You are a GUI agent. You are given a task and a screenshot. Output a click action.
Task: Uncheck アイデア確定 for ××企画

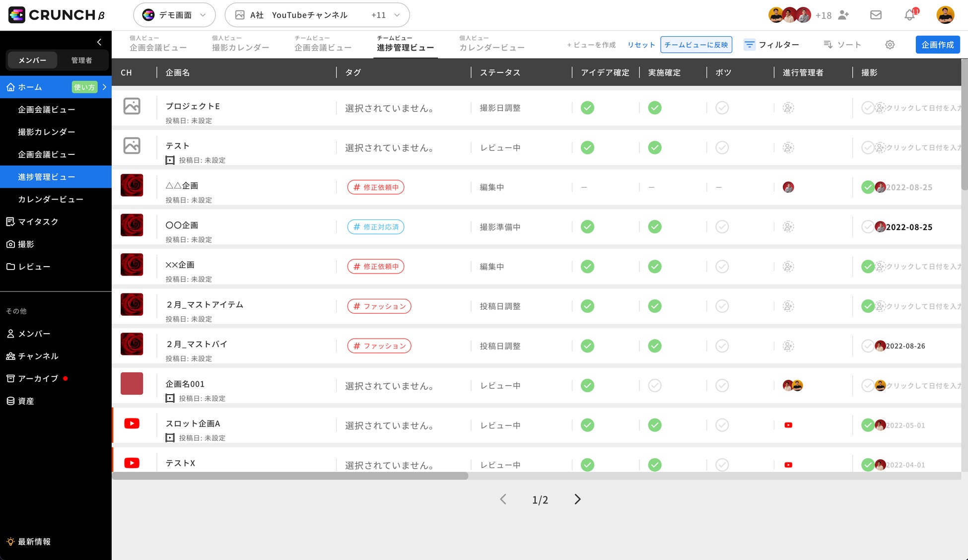tap(587, 267)
